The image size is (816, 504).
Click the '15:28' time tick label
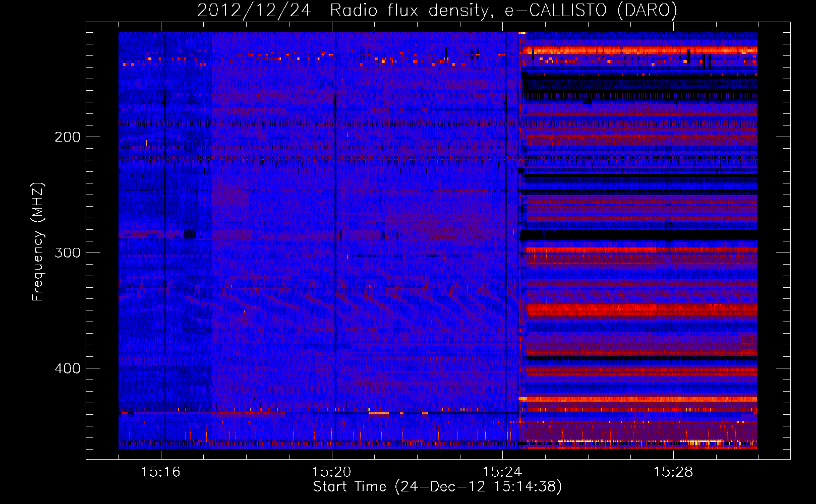(673, 472)
